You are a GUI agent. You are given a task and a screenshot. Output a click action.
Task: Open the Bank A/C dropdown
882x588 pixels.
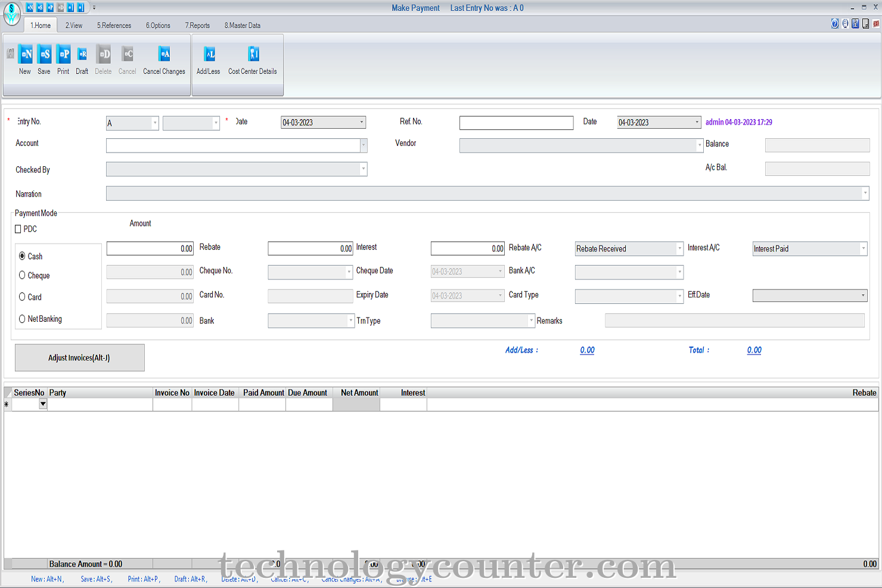[x=679, y=272]
